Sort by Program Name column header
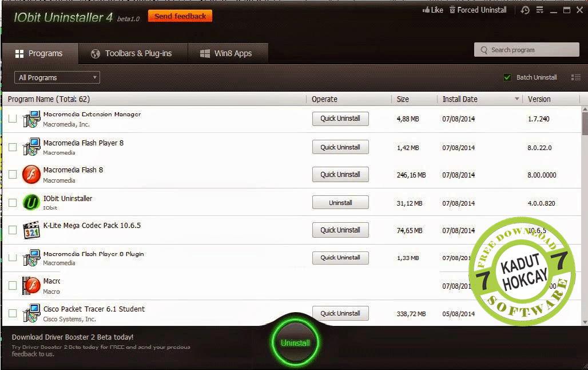The height and width of the screenshot is (370, 588). [x=49, y=99]
